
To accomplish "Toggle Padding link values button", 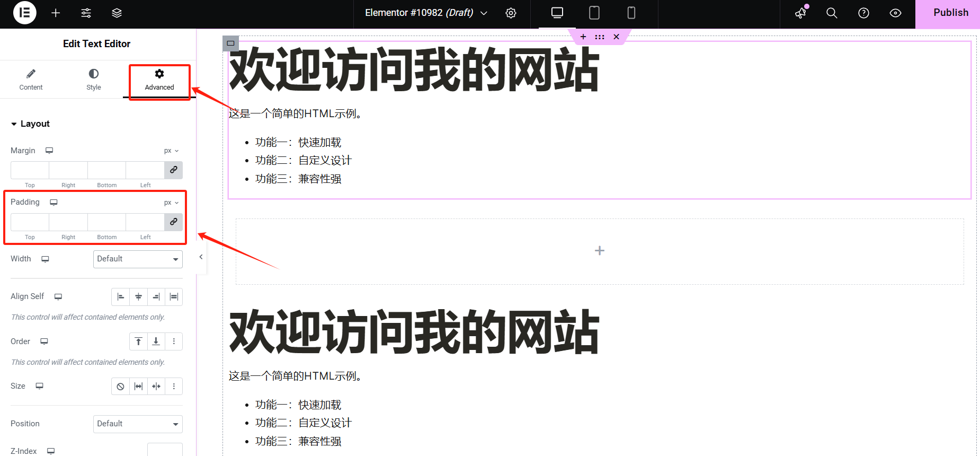I will (x=174, y=222).
